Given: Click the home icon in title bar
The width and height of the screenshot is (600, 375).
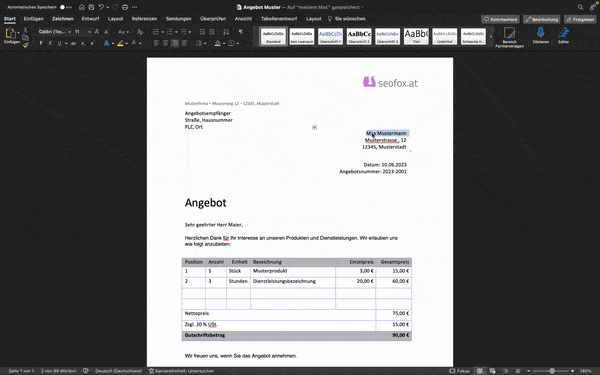Looking at the screenshot, I should coord(82,7).
